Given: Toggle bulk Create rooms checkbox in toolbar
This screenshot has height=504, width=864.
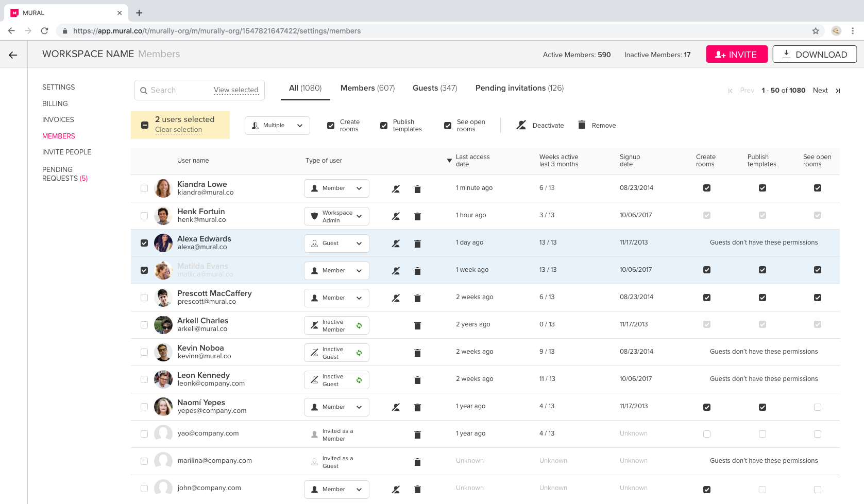Looking at the screenshot, I should click(x=331, y=126).
